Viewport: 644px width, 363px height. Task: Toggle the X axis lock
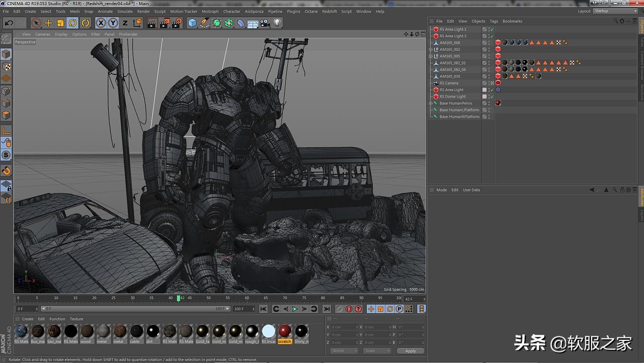(101, 23)
